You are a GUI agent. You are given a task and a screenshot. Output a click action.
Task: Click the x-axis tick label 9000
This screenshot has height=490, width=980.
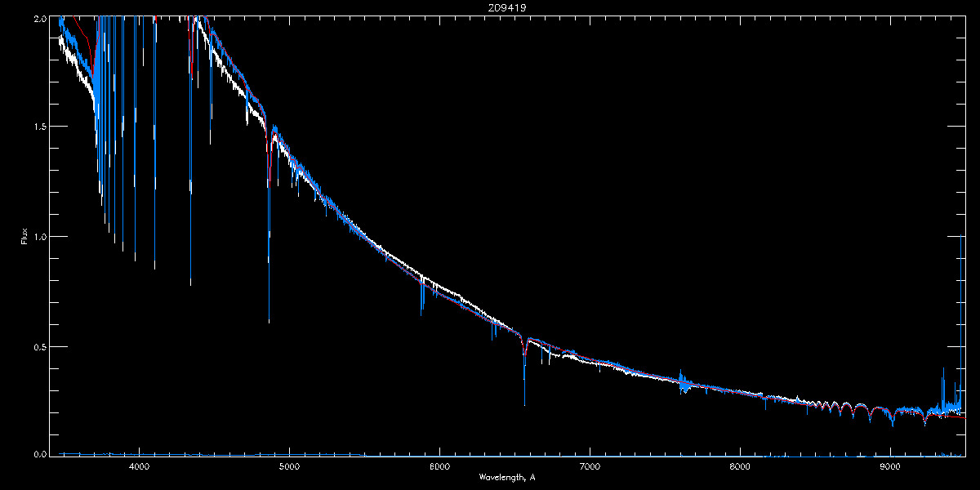890,467
